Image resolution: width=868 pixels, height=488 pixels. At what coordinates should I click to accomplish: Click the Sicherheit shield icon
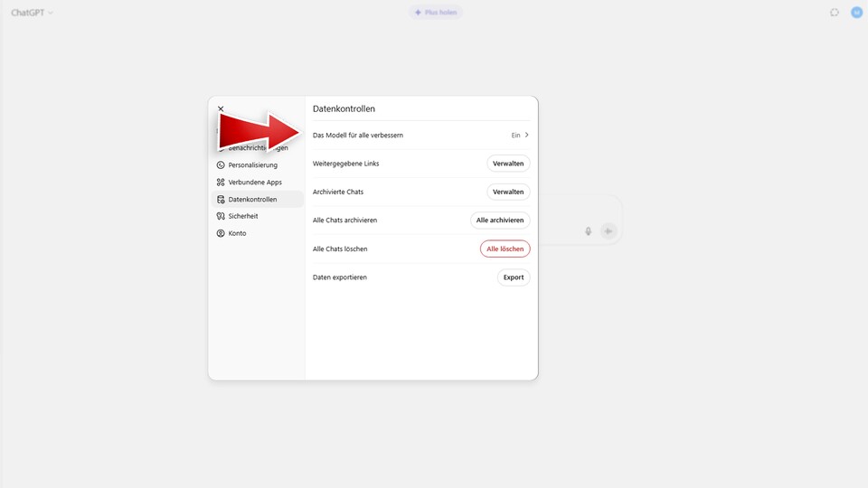point(221,217)
